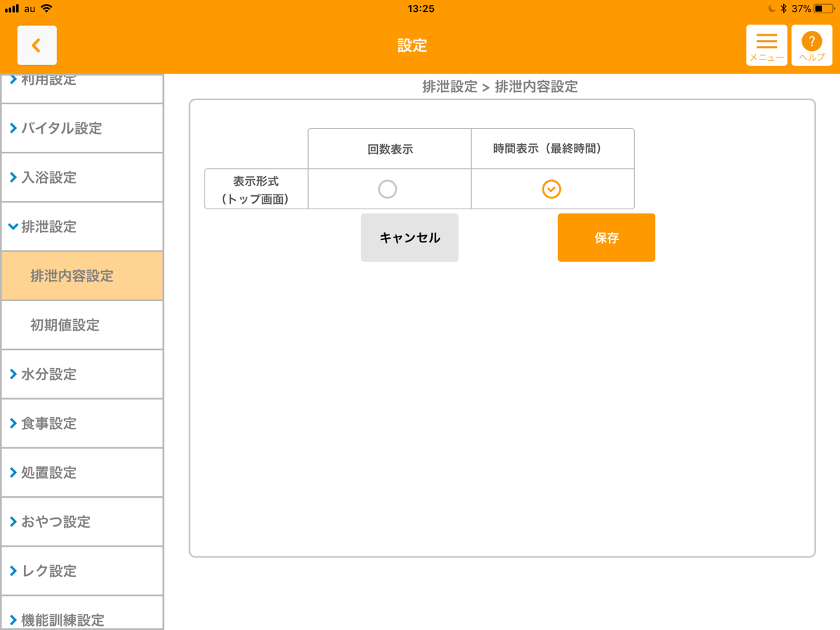Open the ヘルプ help button

pyautogui.click(x=812, y=45)
